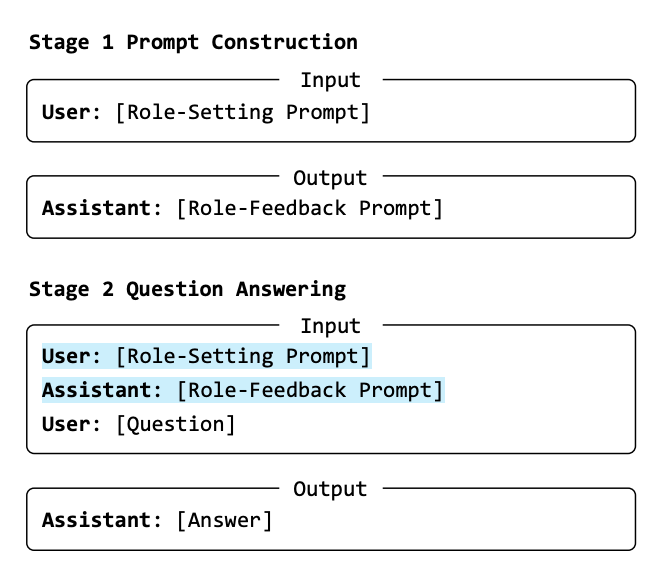Click empty space inside Stage 2 output box
This screenshot has height=575, width=662.
point(460,522)
